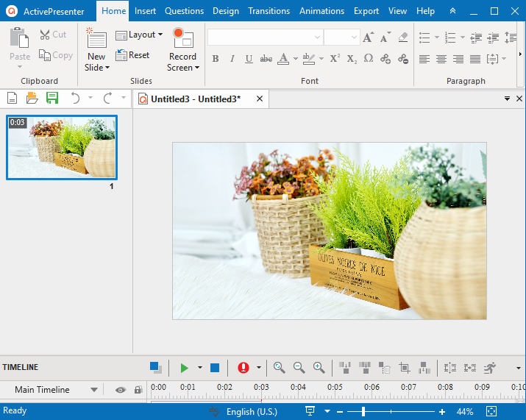Open the View tab

coord(397,11)
